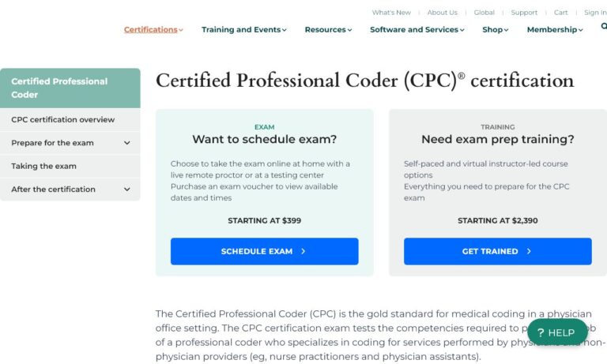Click the search magnifier icon
Viewport: 607px width, 364px height.
point(604,27)
